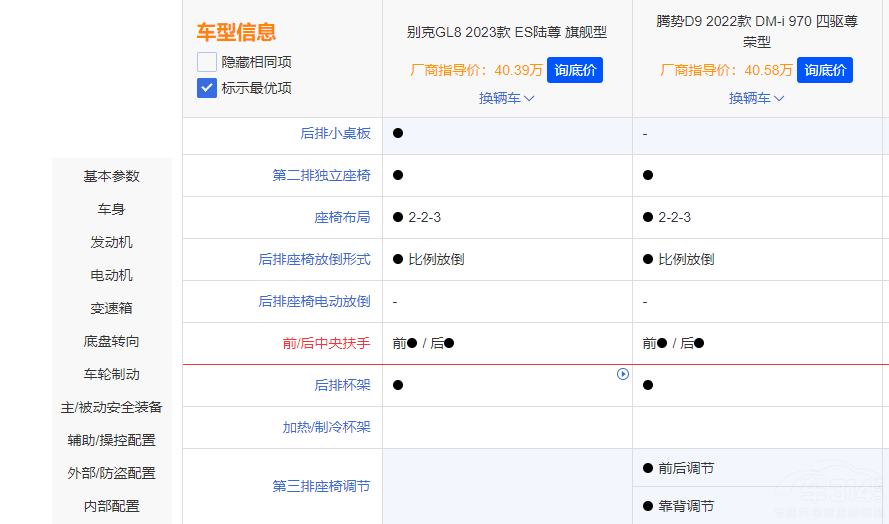This screenshot has height=524, width=889.
Task: Open 换辆车 dropdown for 别克GL8
Action: tap(506, 98)
